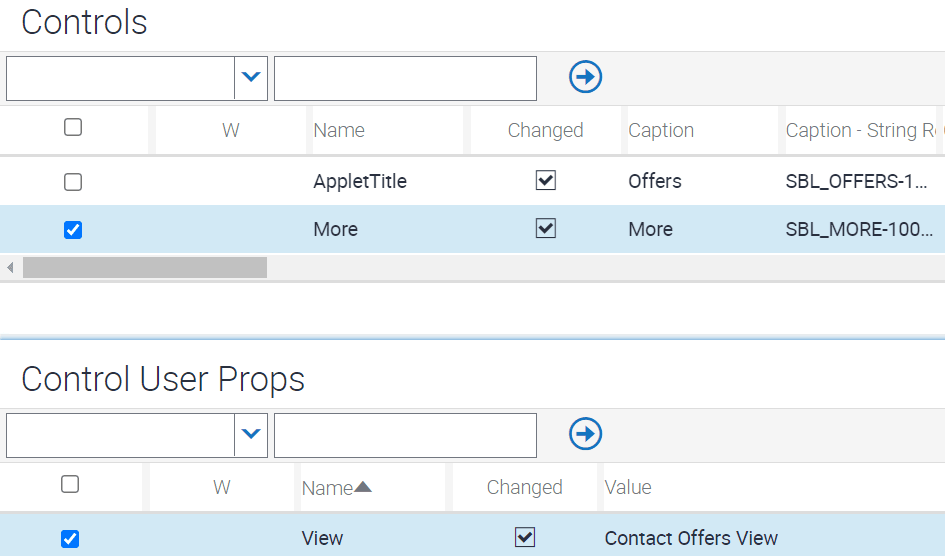This screenshot has height=556, width=945.
Task: Toggle Changed checkbox for More control
Action: coord(545,228)
